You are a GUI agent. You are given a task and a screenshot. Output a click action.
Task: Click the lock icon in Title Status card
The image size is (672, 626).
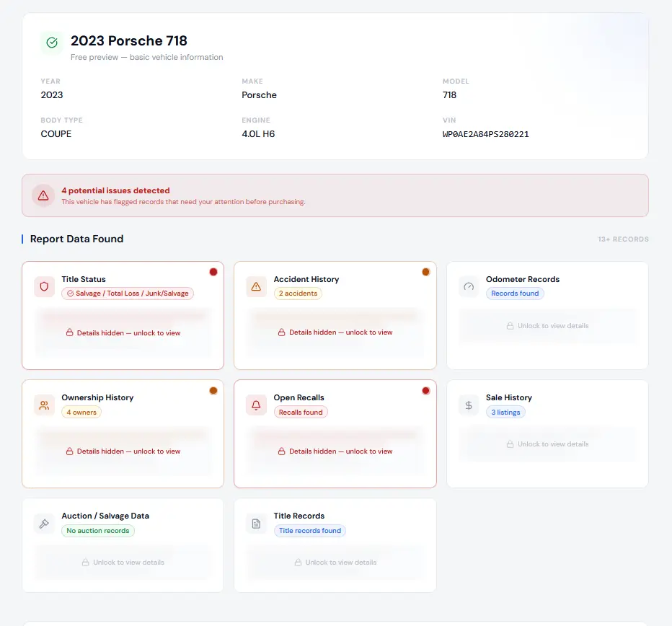coord(69,332)
